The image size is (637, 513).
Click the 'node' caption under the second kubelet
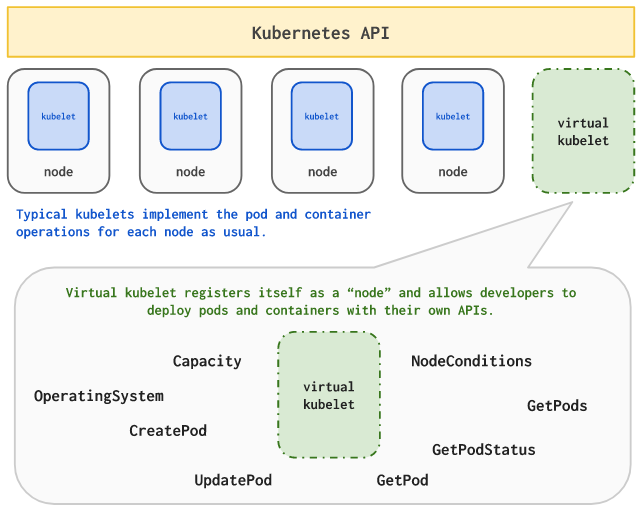tap(190, 172)
